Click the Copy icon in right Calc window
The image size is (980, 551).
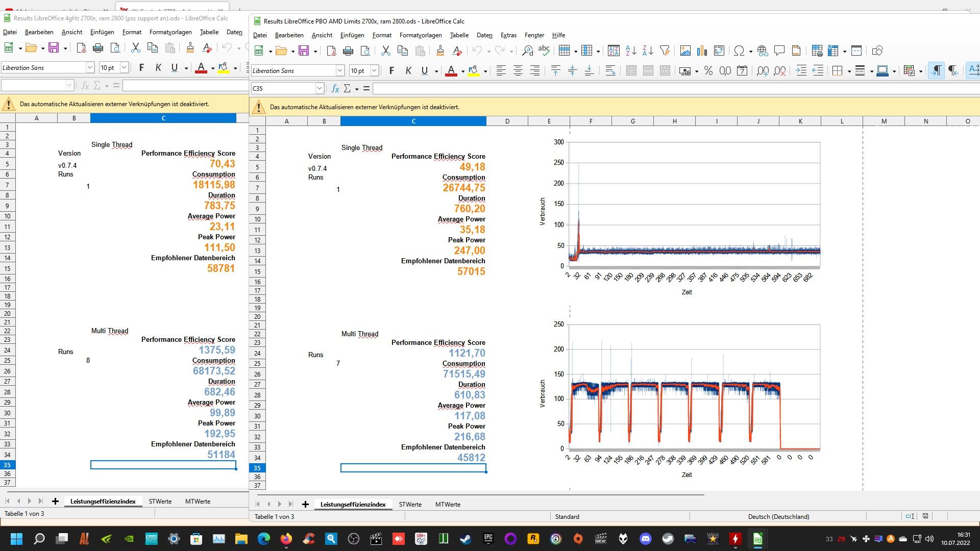pos(402,51)
